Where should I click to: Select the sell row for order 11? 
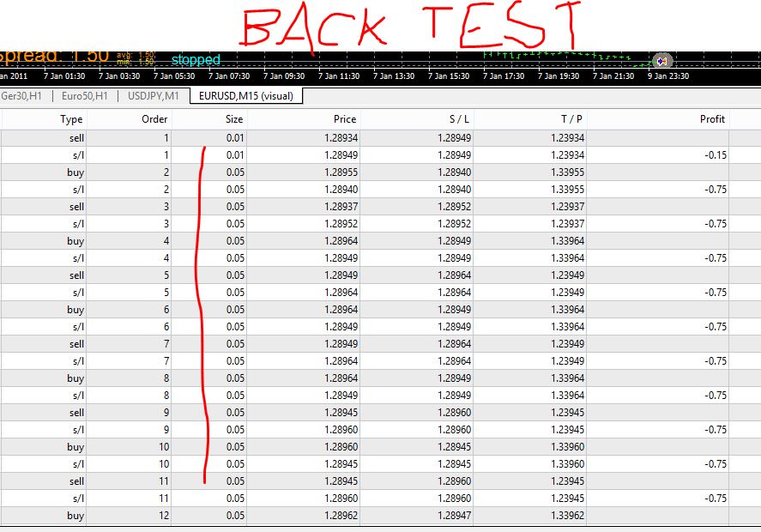(x=381, y=481)
